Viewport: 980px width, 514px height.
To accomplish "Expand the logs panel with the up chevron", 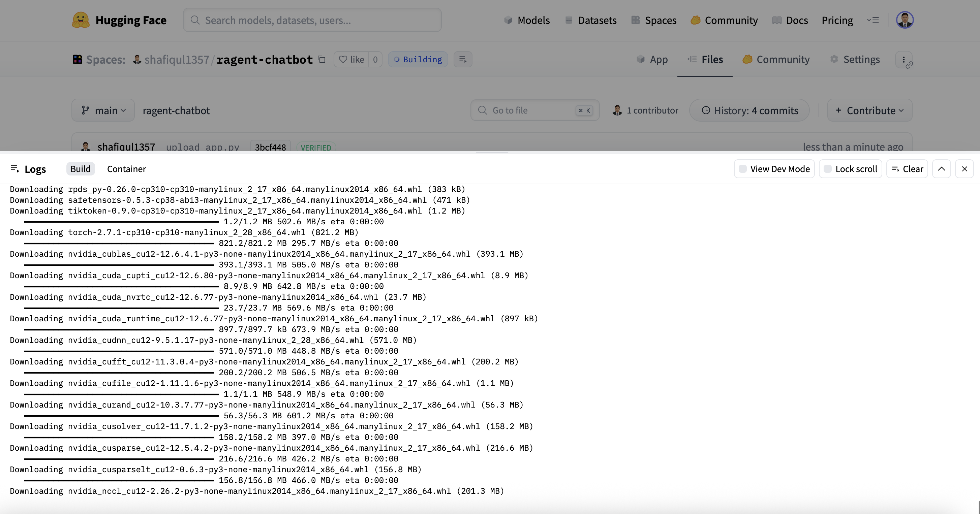I will [941, 169].
